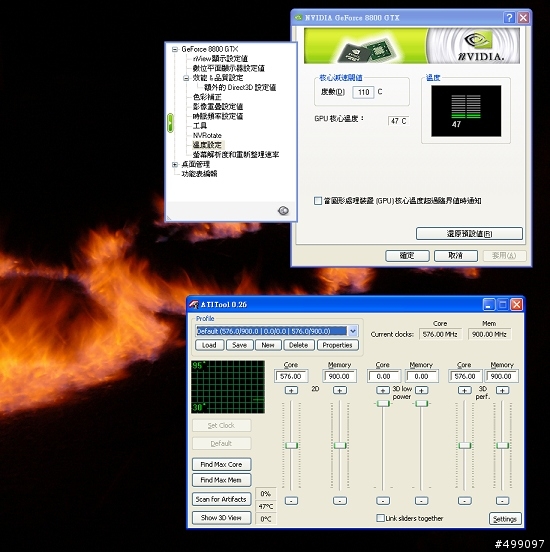Click plus button for 3D low power Core
The image size is (550, 552).
383,390
